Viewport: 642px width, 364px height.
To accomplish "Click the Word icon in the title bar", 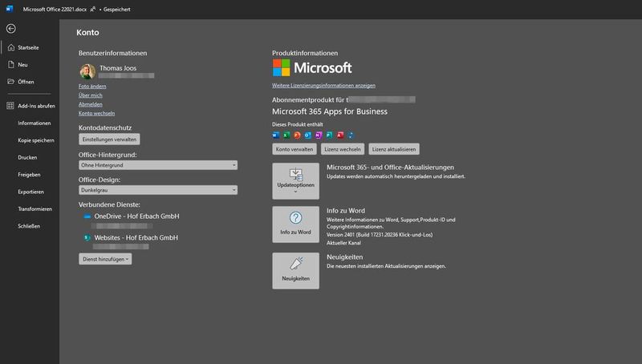I will pos(10,9).
